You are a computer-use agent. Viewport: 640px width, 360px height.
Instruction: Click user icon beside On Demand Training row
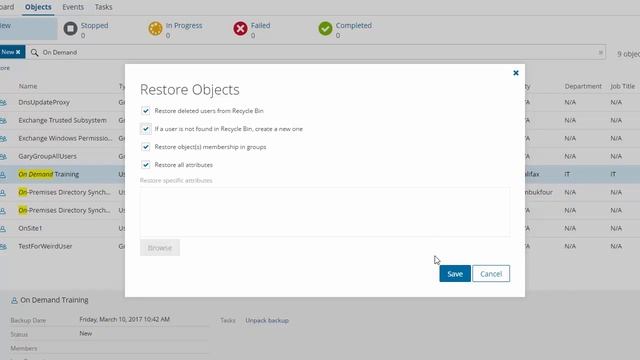click(x=3, y=175)
